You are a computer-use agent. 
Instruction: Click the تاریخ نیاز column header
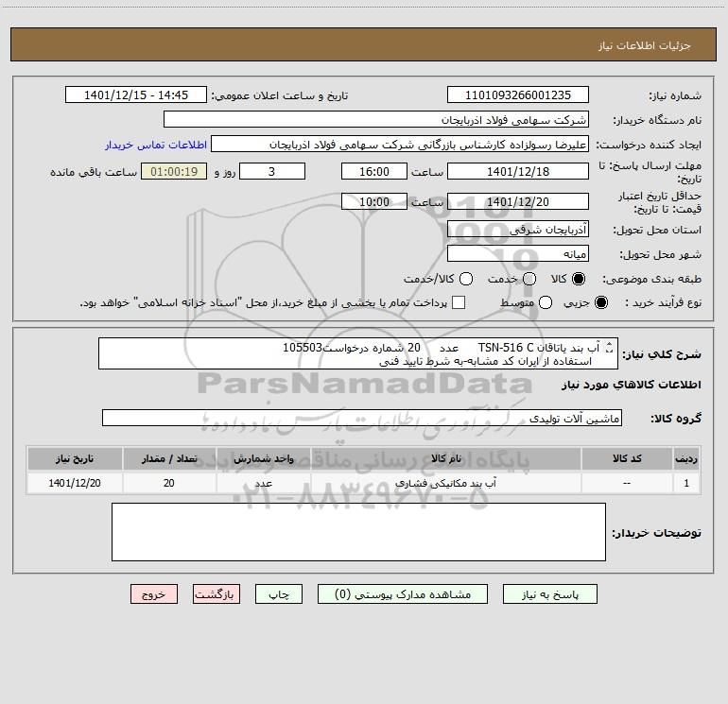pos(75,458)
